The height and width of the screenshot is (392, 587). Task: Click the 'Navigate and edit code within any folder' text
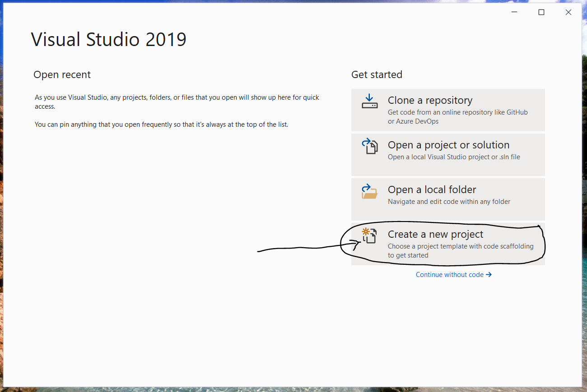(449, 202)
